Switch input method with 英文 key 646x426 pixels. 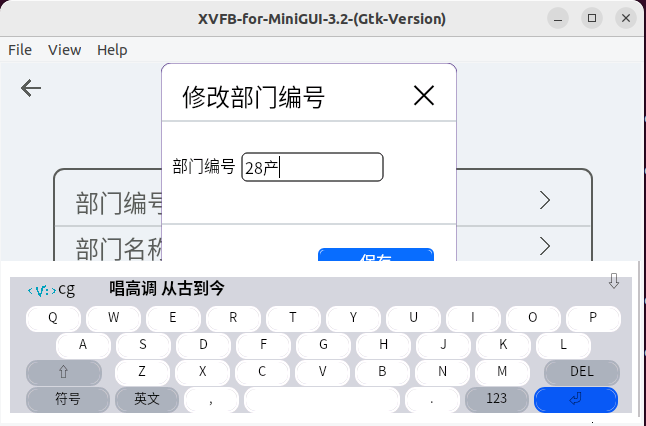[x=147, y=399]
